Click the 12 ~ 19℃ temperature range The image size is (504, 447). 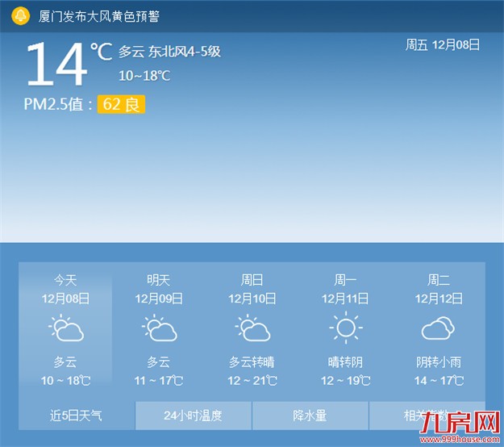pyautogui.click(x=345, y=381)
